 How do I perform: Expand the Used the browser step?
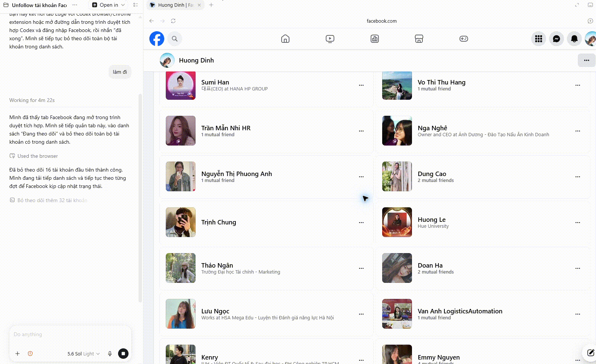tap(34, 156)
